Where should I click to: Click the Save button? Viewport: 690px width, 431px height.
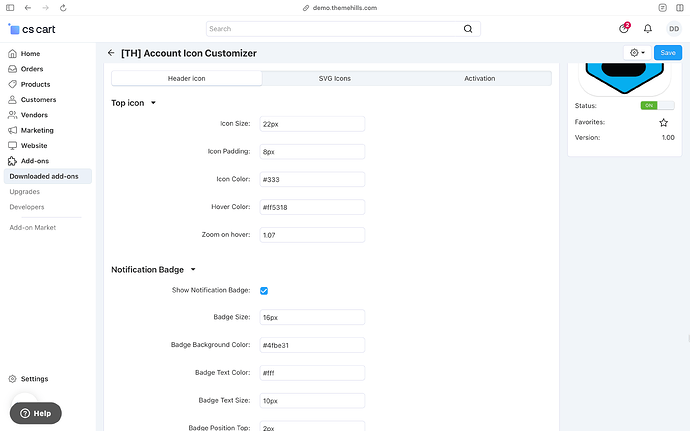click(668, 53)
